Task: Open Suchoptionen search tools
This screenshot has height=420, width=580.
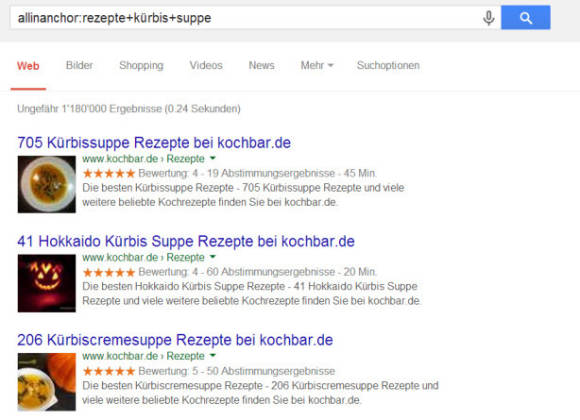Action: [x=388, y=65]
